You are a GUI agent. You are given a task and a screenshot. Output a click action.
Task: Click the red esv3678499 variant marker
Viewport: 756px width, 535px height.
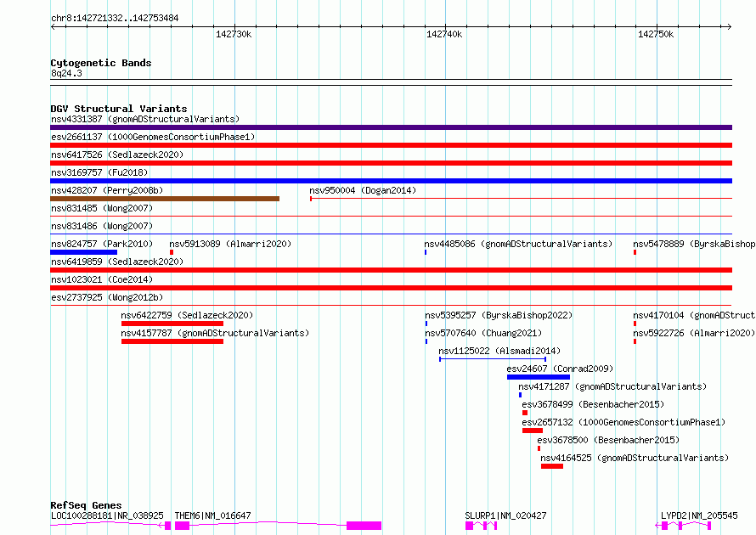coord(525,413)
